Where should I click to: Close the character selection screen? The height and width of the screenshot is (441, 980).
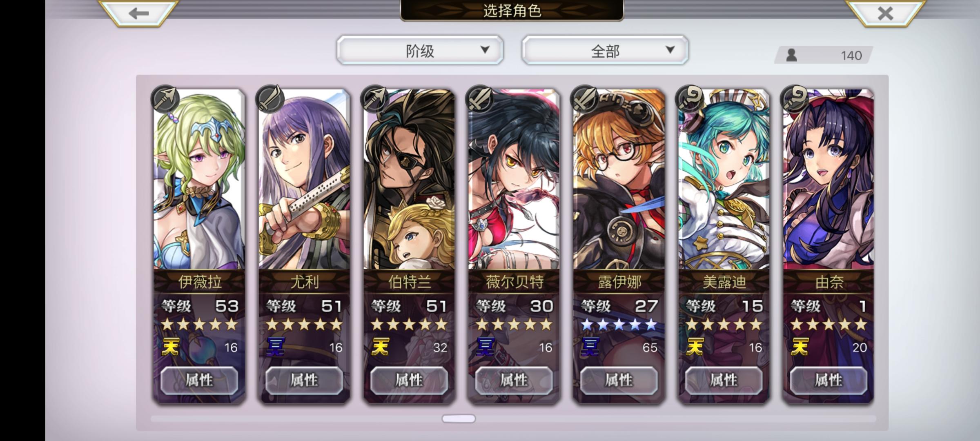point(885,13)
